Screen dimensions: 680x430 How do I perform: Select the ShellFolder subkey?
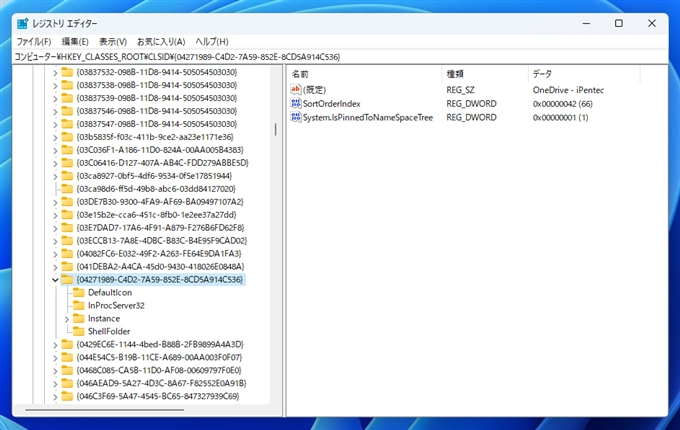109,332
